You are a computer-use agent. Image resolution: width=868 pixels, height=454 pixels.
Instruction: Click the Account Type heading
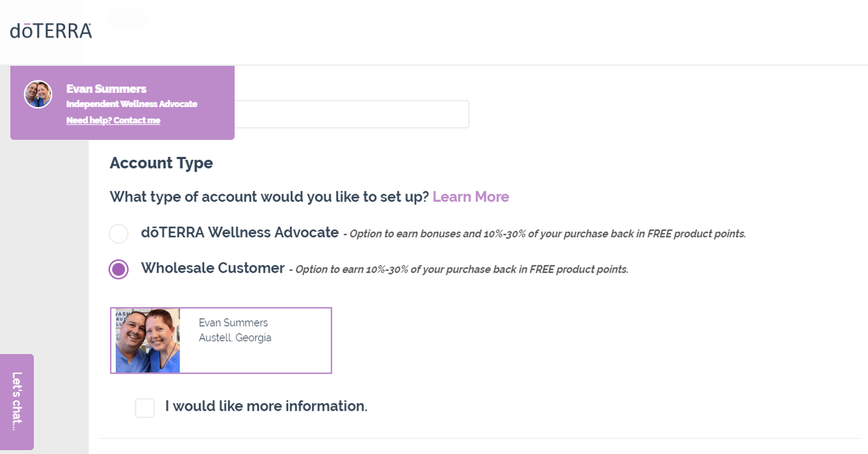161,163
